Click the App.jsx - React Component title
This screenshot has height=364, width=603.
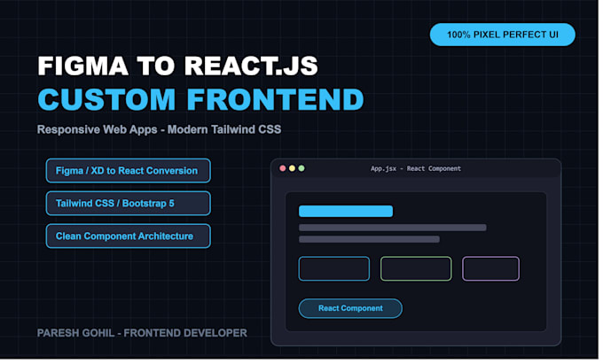(416, 168)
